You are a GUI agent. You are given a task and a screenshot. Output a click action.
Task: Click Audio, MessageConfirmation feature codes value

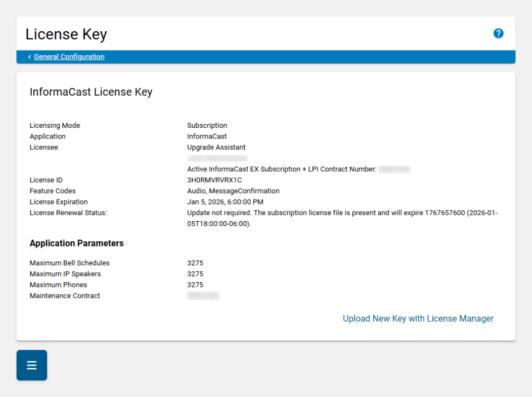click(233, 191)
